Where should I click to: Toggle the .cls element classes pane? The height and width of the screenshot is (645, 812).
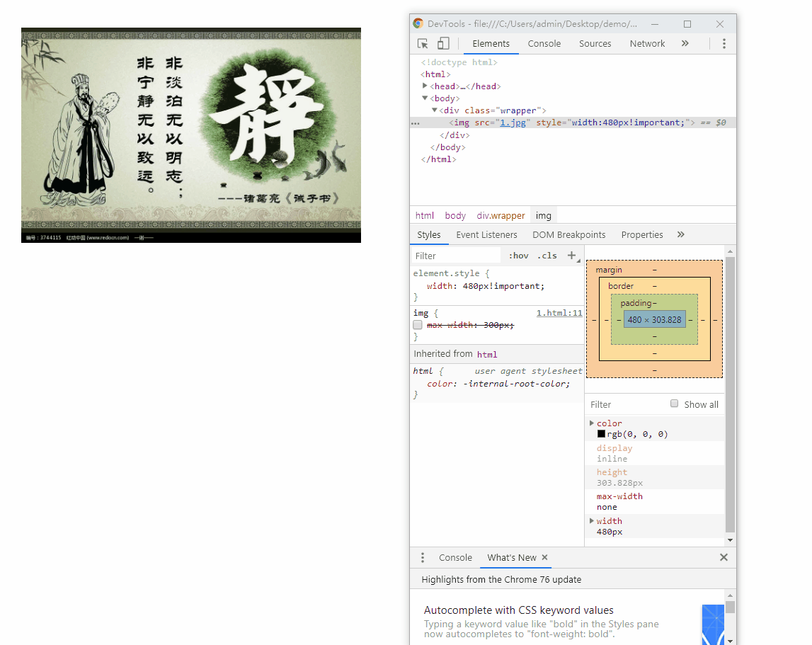tap(547, 256)
